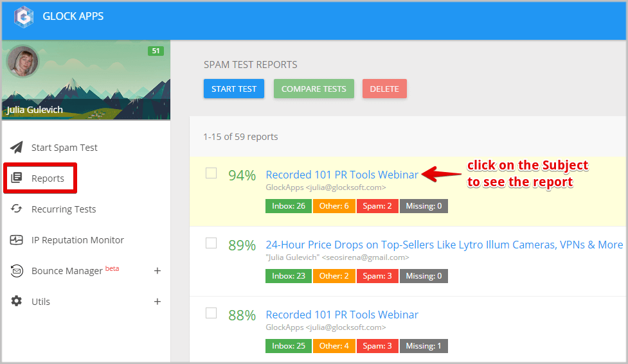Viewport: 628px width, 364px height.
Task: Click the Missing: 1 tag
Action: click(424, 346)
